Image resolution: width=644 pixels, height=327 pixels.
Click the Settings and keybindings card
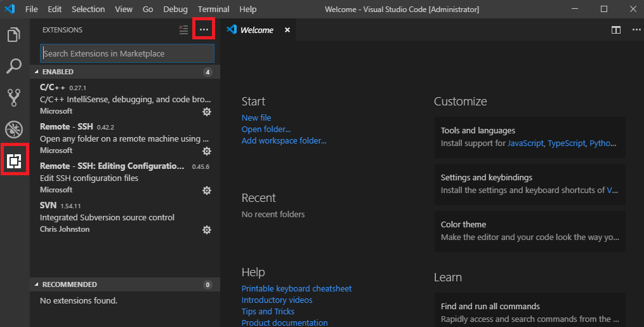tap(530, 184)
